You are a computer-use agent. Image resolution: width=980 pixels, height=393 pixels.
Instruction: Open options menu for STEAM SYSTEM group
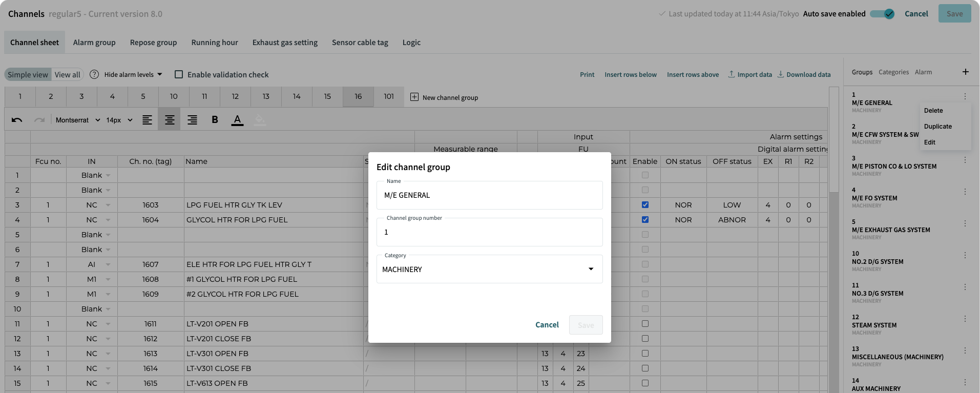965,319
